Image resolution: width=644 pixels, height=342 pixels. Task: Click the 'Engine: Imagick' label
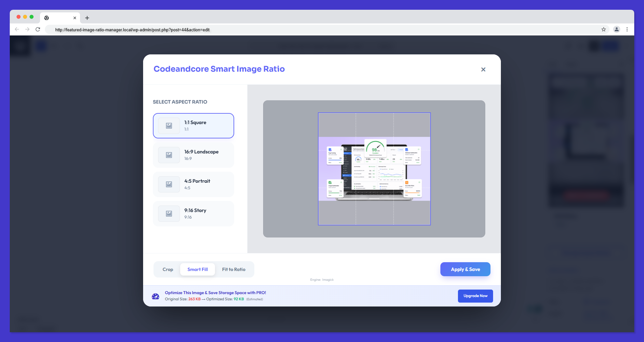[x=322, y=280]
